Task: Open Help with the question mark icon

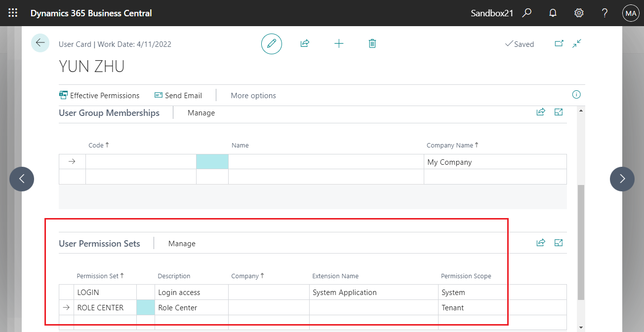Action: click(604, 13)
